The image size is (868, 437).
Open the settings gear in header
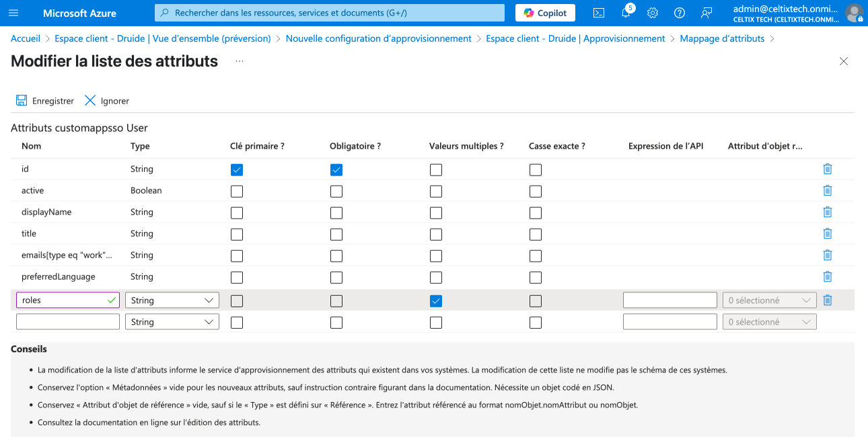pyautogui.click(x=652, y=13)
